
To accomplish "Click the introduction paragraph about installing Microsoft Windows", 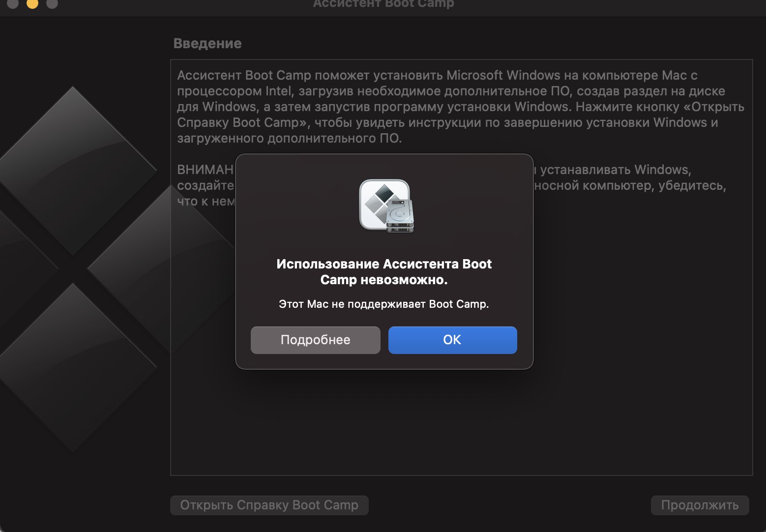I will [x=461, y=107].
